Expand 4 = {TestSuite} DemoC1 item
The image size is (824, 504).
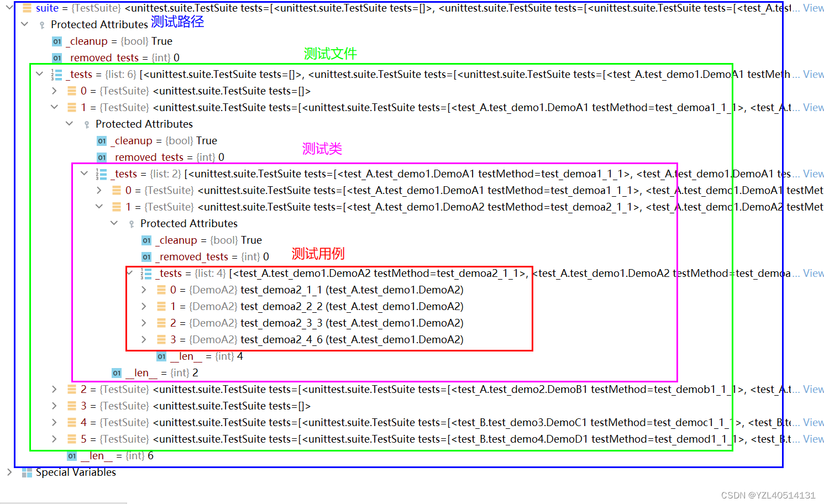54,422
